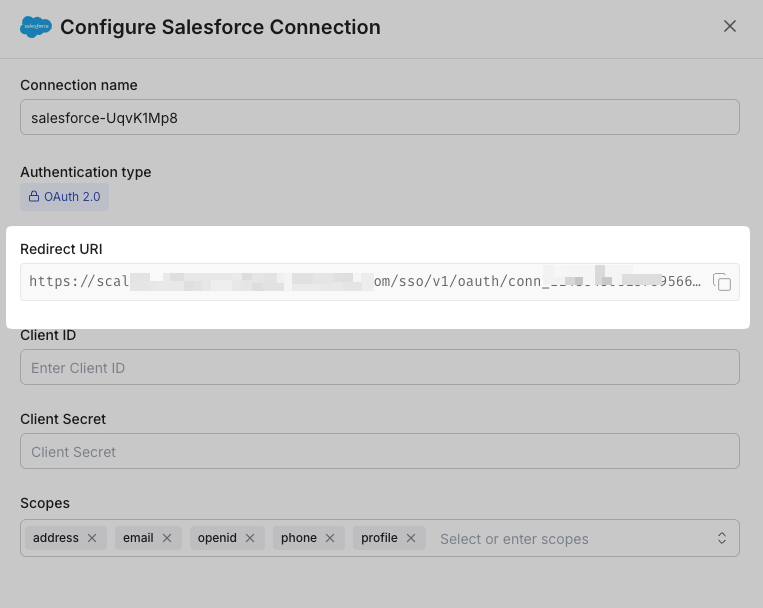Close the Configure Salesforce Connection dialog
Viewport: 763px width, 608px height.
tap(730, 26)
